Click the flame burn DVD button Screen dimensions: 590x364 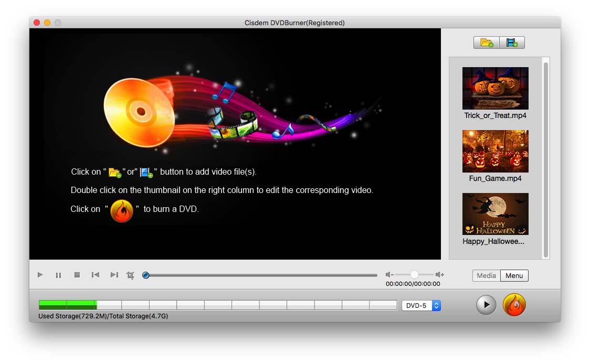(x=514, y=305)
